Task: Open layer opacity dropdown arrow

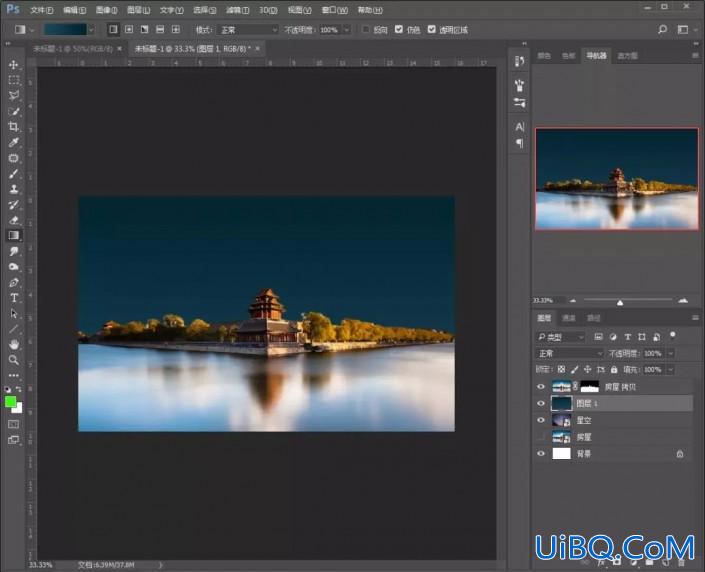Action: pyautogui.click(x=671, y=353)
